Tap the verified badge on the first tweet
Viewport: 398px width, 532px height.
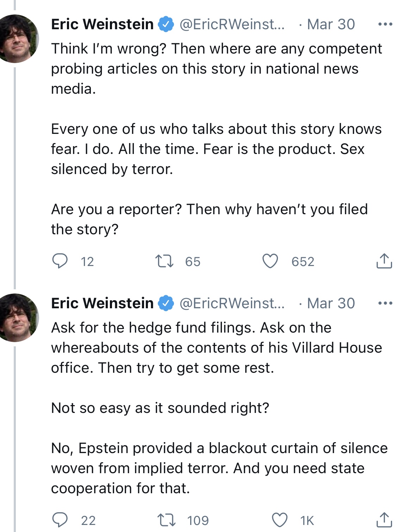(166, 24)
